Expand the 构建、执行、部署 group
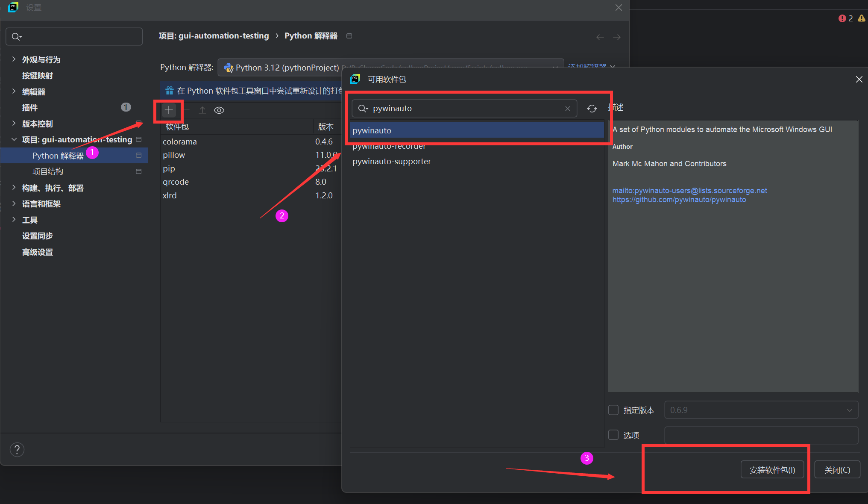Viewport: 868px width, 504px height. tap(14, 188)
